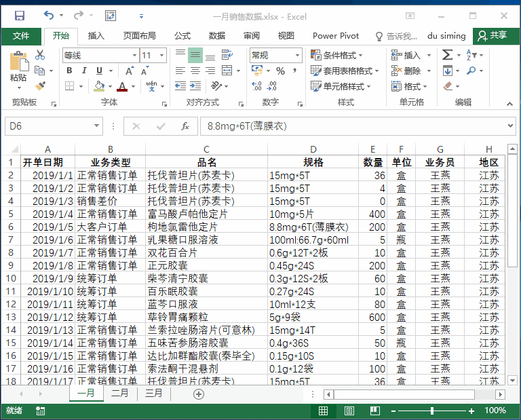
Task: Switch to the 二月 sheet tab
Action: click(x=119, y=394)
